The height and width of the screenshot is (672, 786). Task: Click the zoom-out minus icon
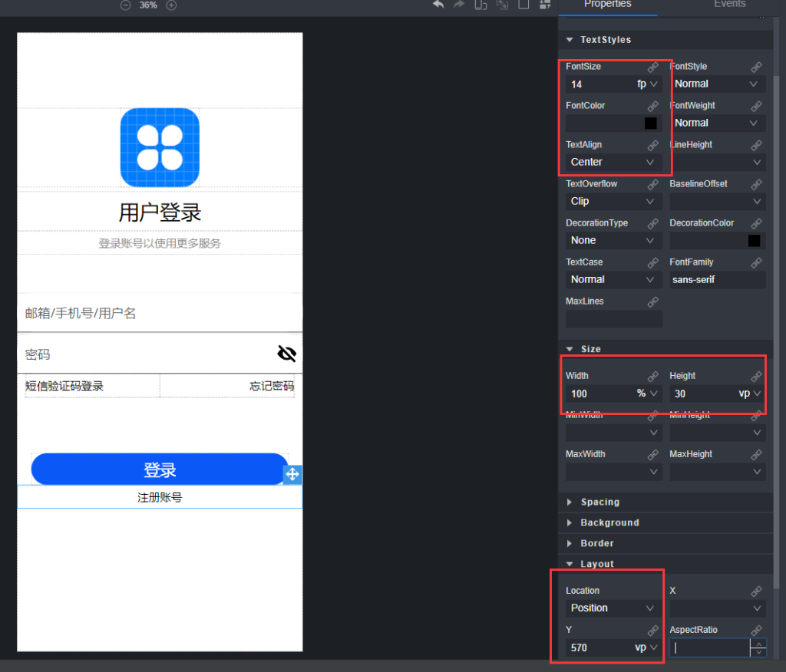click(x=125, y=5)
